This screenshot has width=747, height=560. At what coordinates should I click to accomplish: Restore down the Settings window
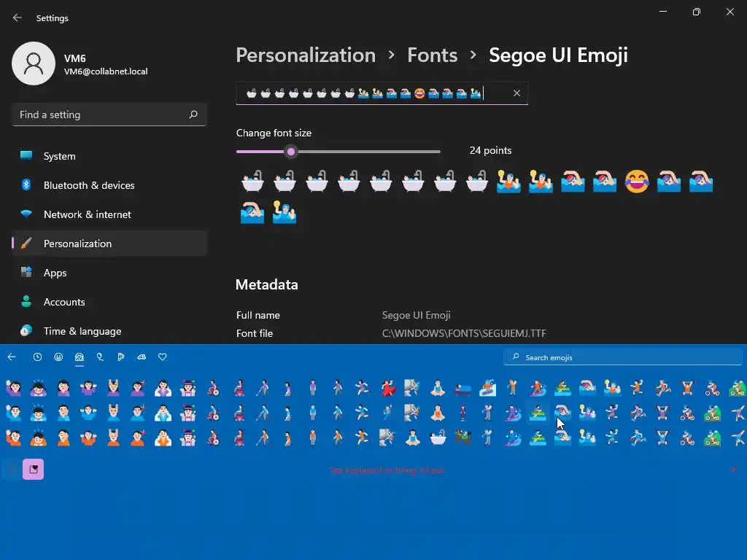(696, 12)
